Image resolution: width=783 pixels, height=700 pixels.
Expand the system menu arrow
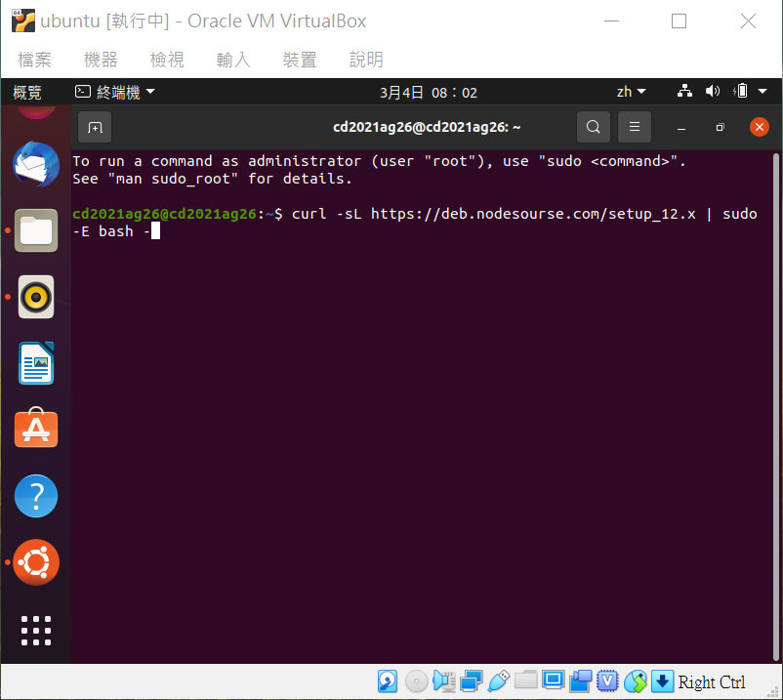[762, 92]
